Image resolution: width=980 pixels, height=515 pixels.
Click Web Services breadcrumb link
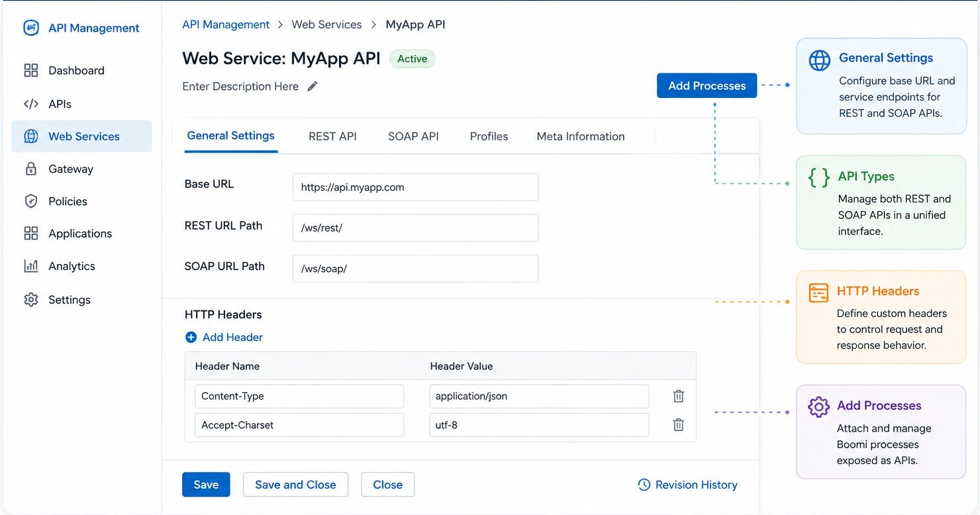[326, 24]
